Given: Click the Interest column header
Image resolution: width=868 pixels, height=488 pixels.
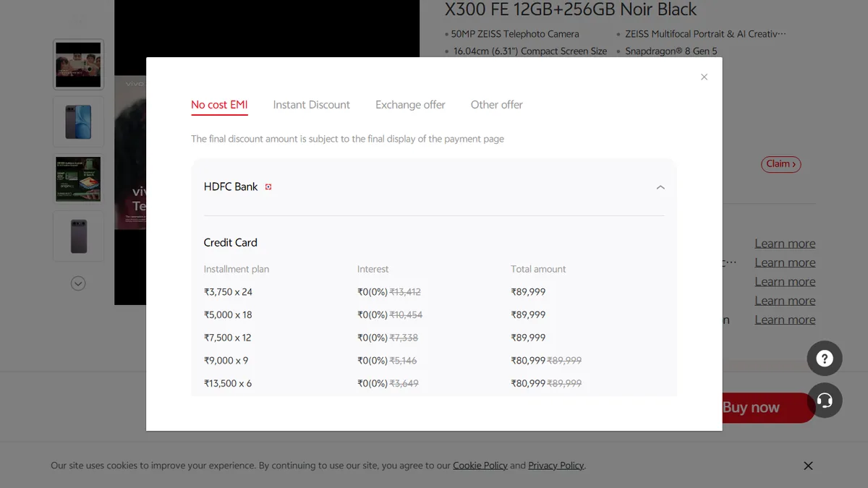Looking at the screenshot, I should click(373, 269).
